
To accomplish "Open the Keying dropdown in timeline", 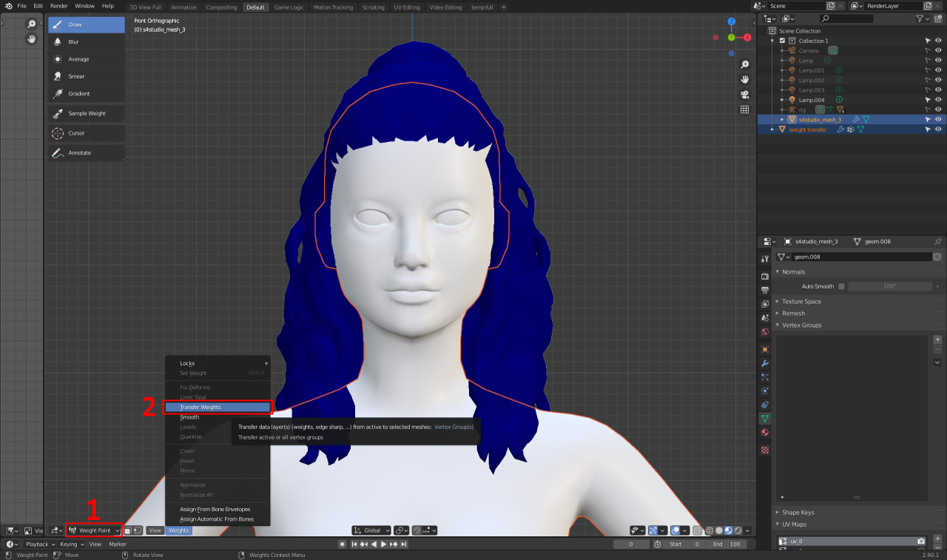I will point(72,544).
